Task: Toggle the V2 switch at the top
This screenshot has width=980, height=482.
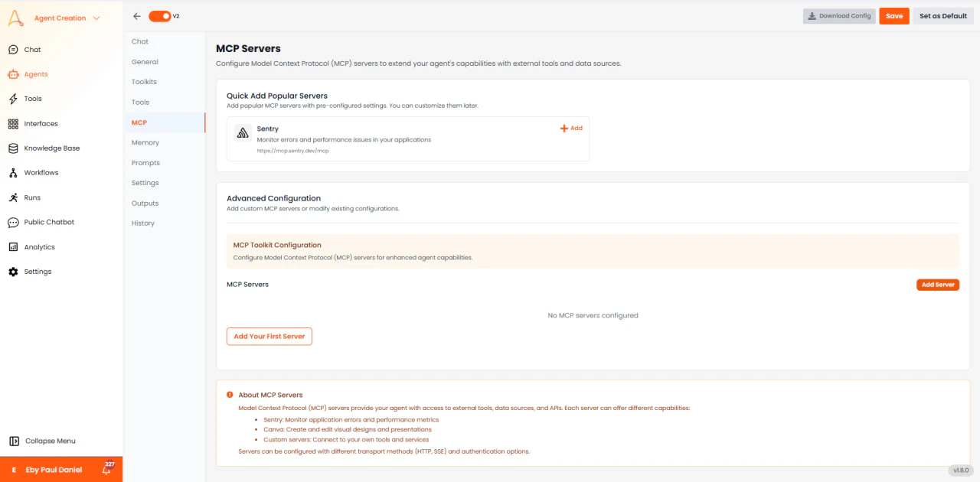Action: point(159,15)
